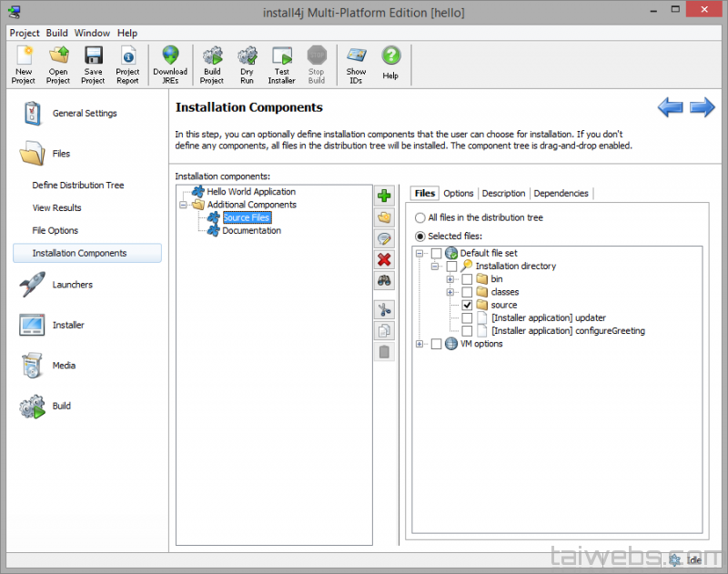Expand the classes folder node
The image size is (728, 574).
pos(450,292)
